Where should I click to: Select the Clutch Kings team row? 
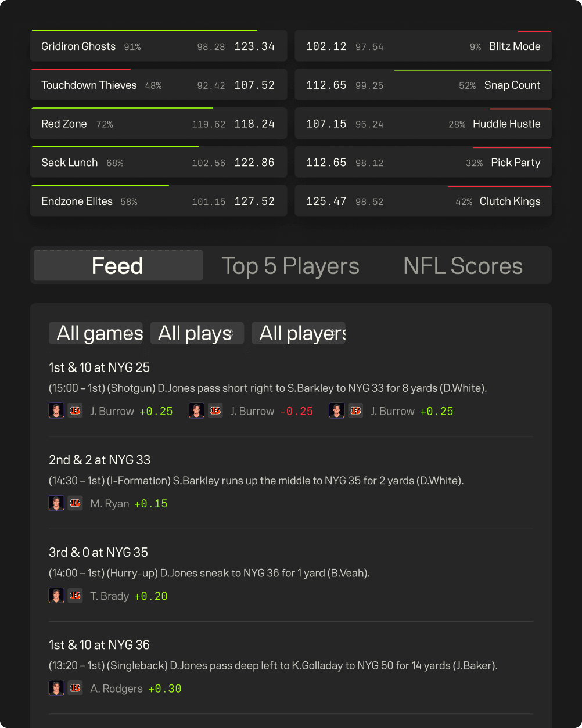[423, 201]
